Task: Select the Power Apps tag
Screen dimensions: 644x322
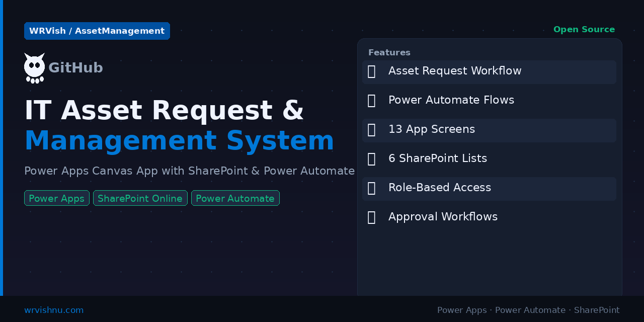Action: coord(57,198)
